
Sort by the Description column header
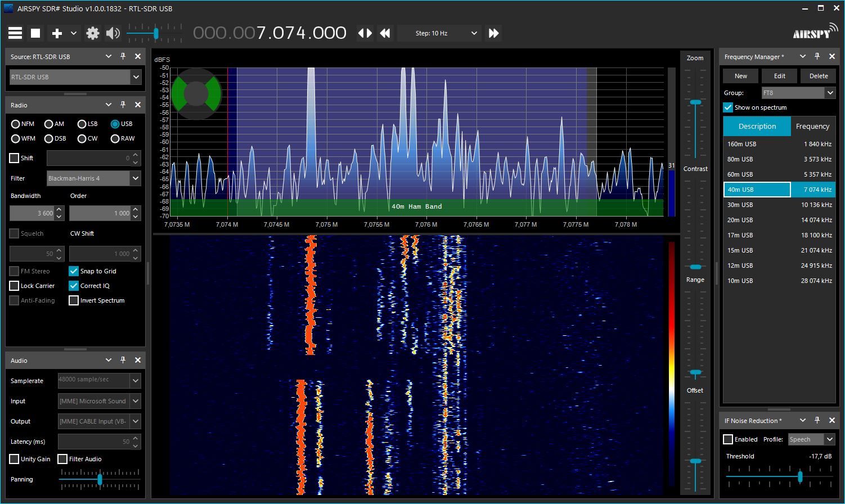[x=757, y=126]
